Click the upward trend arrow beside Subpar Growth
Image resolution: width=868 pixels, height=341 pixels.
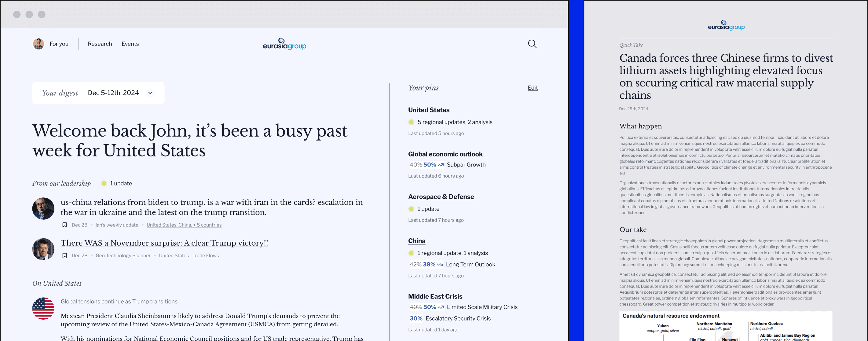441,165
